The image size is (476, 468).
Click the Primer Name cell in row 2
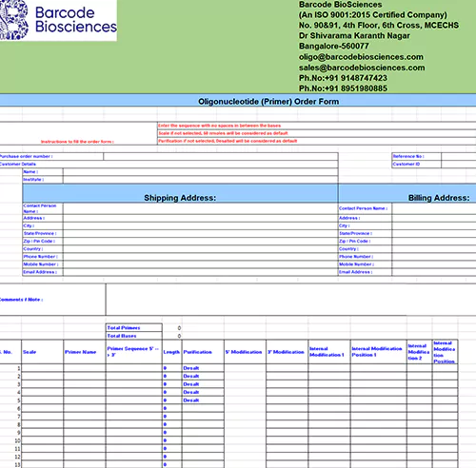pyautogui.click(x=85, y=376)
